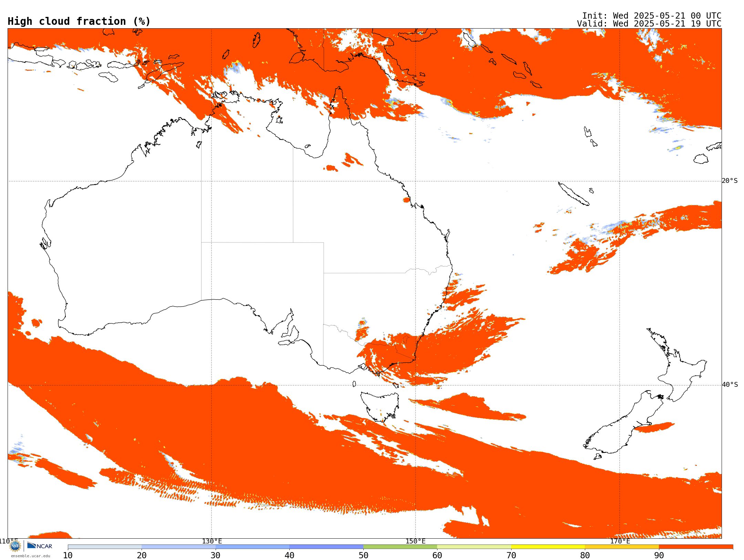Click the 150°E longitude label
The width and height of the screenshot is (744, 560).
415,541
